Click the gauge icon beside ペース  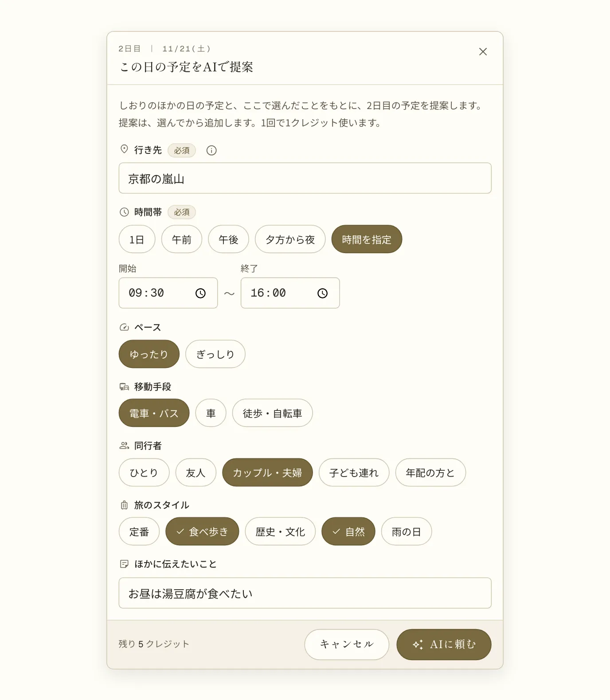(x=124, y=327)
